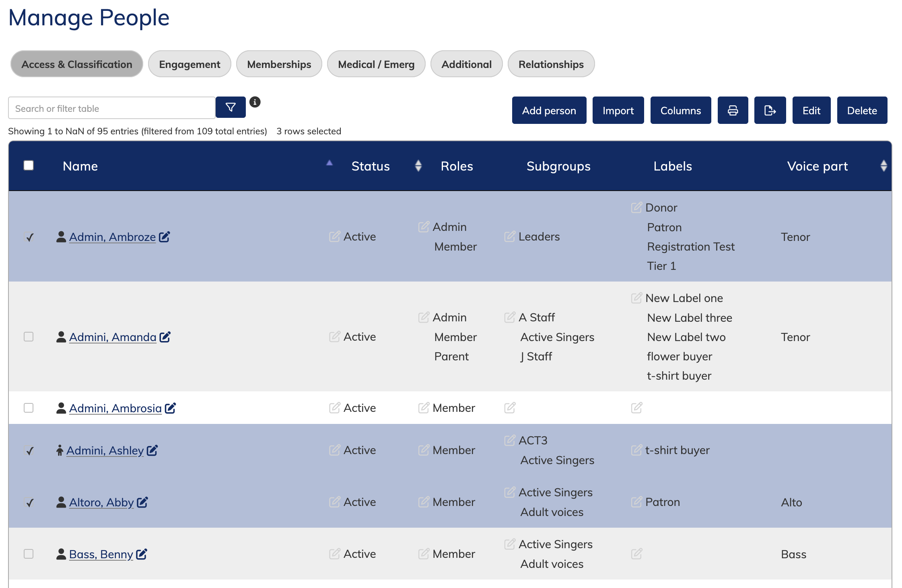
Task: Toggle the select-all checkbox in header
Action: (x=29, y=165)
